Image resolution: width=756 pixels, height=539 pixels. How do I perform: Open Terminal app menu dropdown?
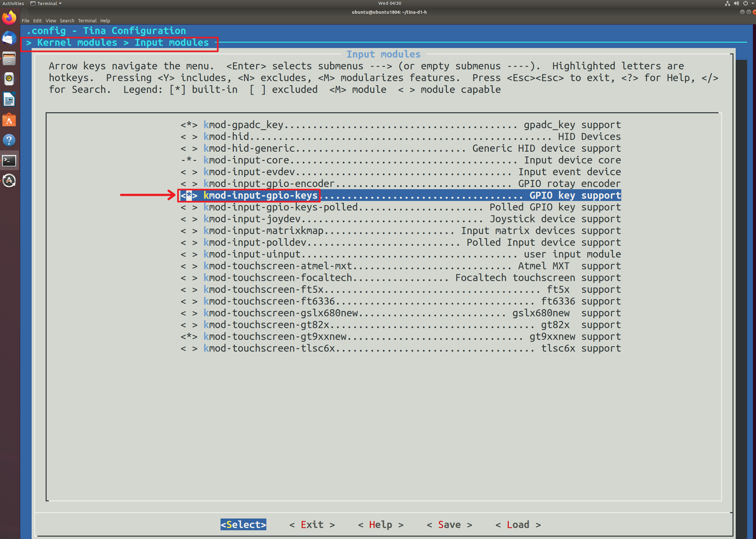[x=46, y=3]
